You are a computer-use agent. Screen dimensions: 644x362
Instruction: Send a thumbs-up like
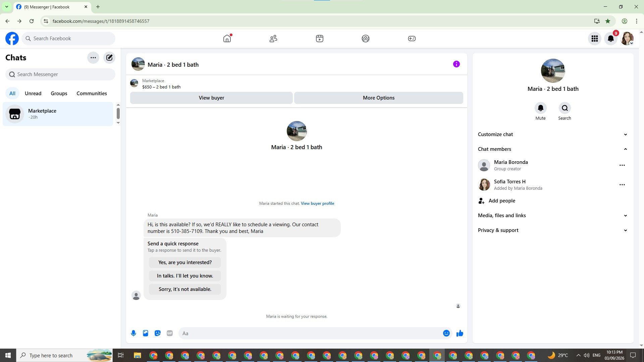460,333
